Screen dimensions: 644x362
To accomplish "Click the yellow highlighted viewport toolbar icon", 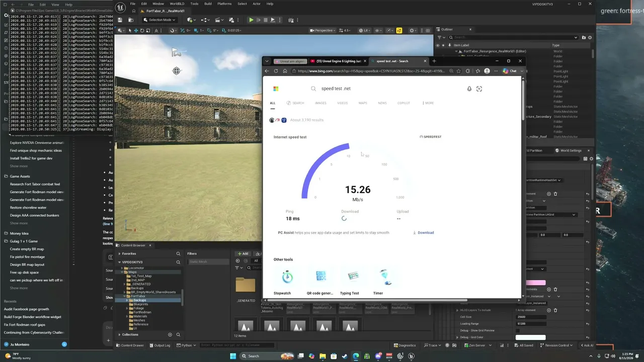I will [399, 31].
